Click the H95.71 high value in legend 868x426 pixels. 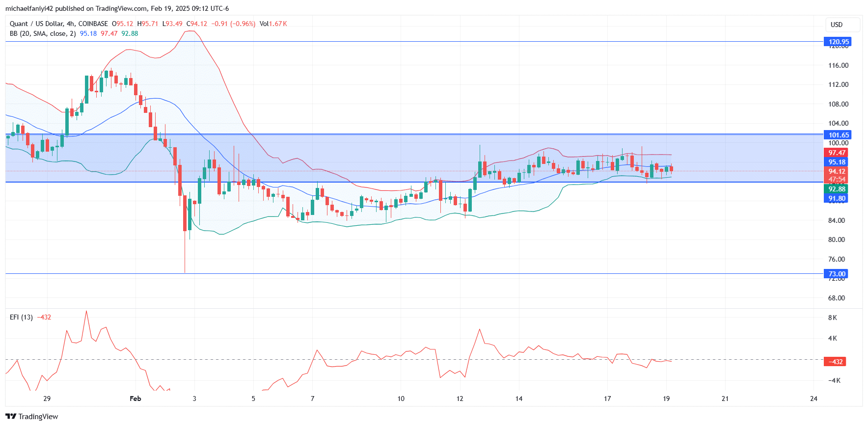(x=148, y=24)
